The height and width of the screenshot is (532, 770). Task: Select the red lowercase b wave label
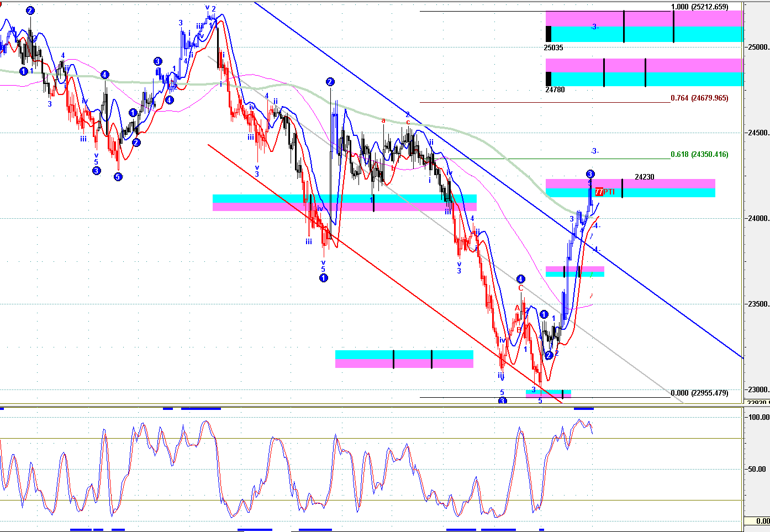(x=393, y=167)
